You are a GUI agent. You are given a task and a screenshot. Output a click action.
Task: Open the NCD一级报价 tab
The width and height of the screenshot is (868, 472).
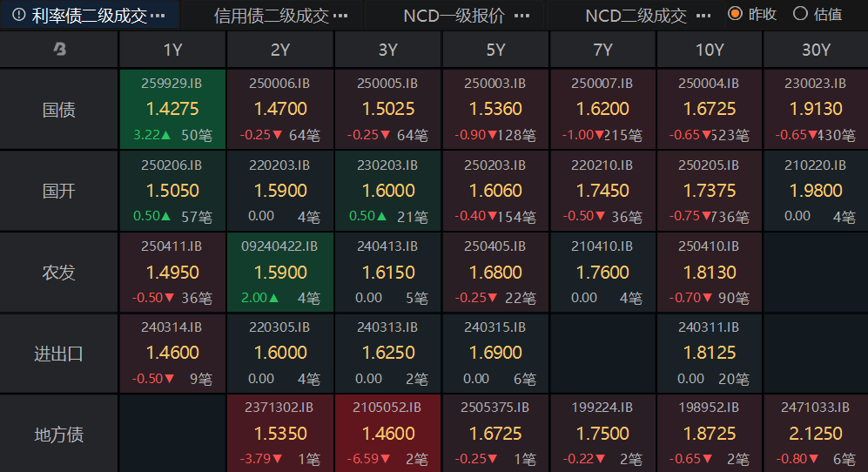coord(454,16)
